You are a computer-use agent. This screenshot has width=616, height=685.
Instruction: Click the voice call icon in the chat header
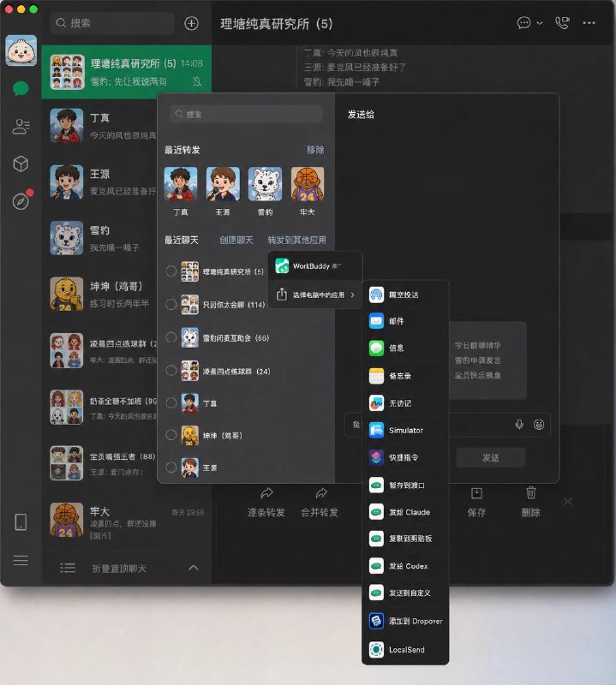coord(563,23)
